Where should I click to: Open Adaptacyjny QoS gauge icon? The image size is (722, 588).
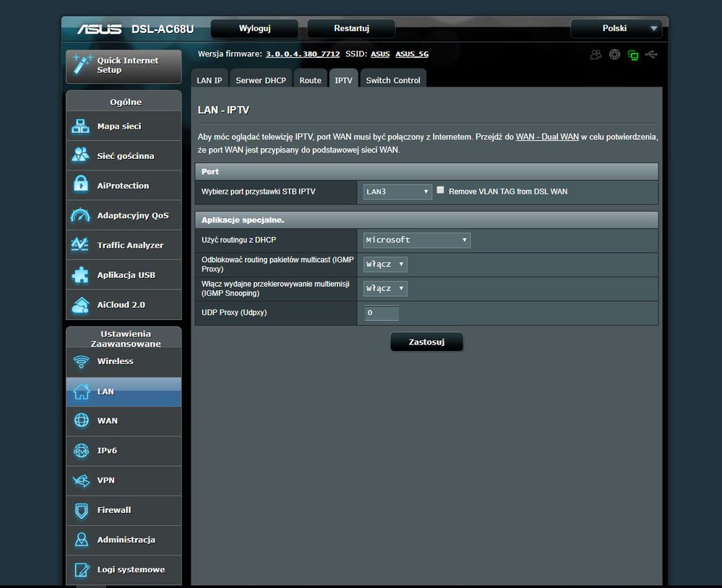(x=80, y=215)
